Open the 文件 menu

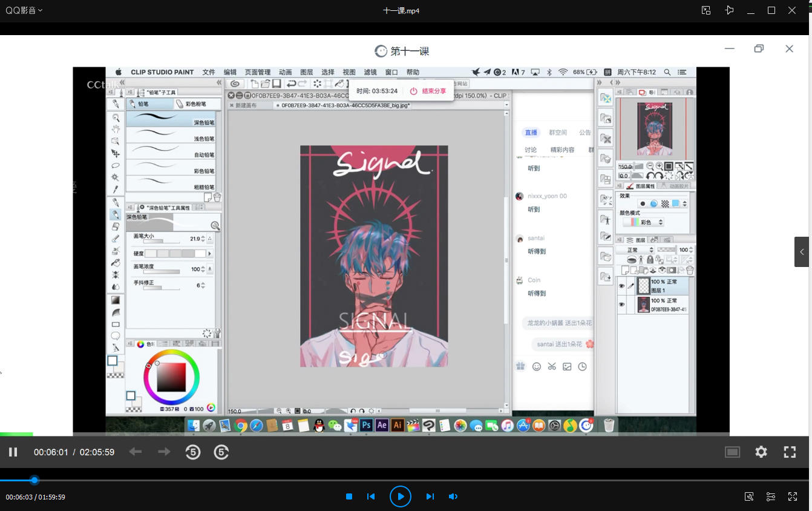point(209,72)
